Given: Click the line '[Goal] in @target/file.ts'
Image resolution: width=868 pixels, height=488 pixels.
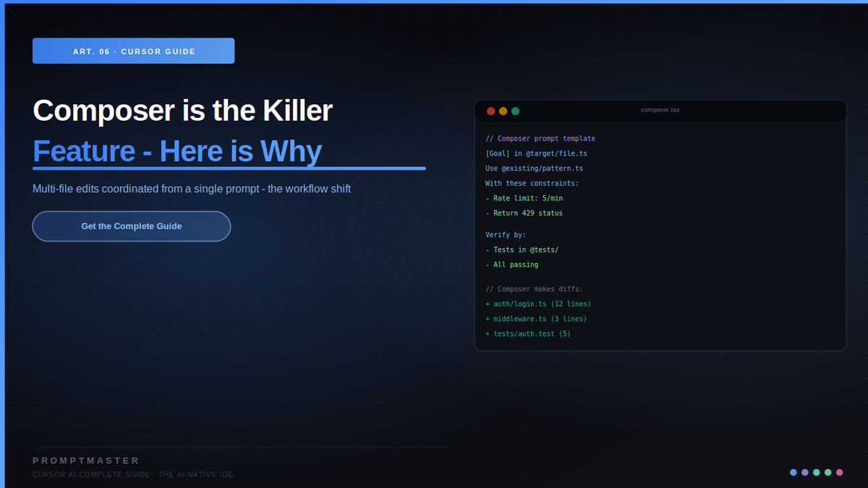Looking at the screenshot, I should pyautogui.click(x=536, y=154).
